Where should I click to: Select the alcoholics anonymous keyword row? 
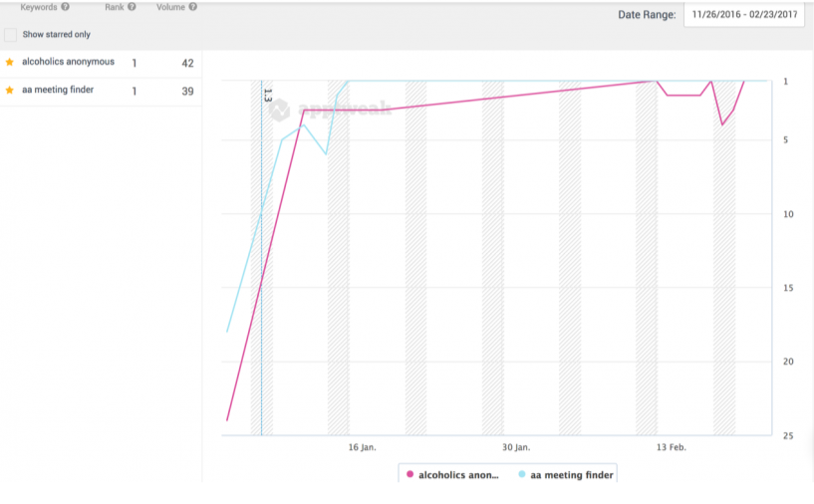tap(68, 63)
